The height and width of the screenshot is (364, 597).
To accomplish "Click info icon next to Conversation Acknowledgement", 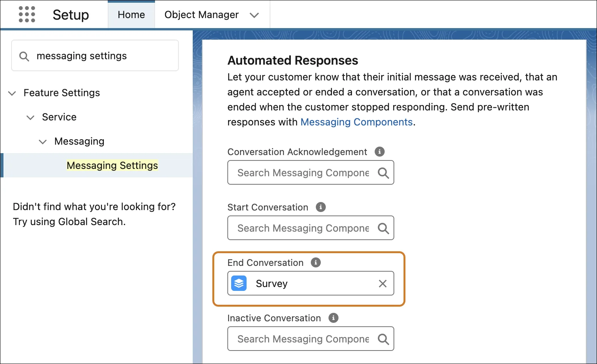I will point(380,152).
